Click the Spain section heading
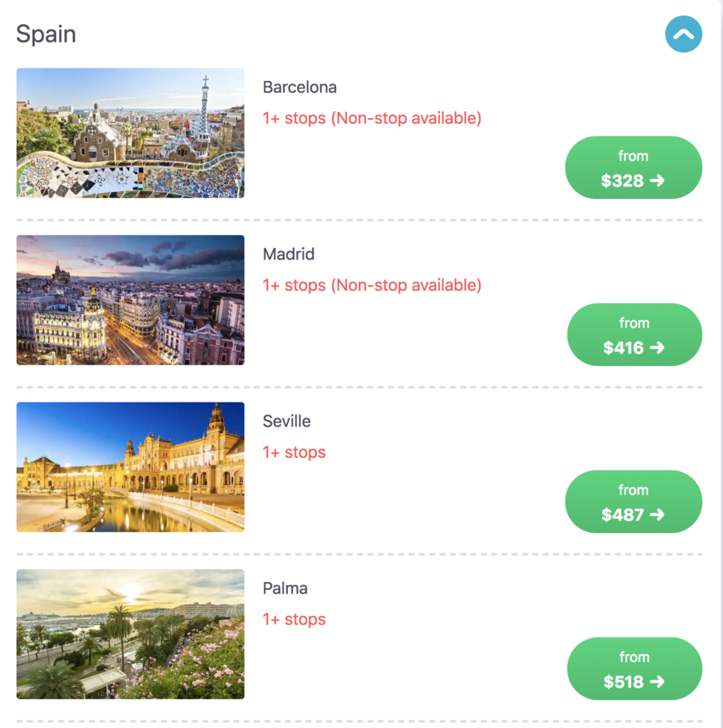Image resolution: width=723 pixels, height=728 pixels. 46,34
